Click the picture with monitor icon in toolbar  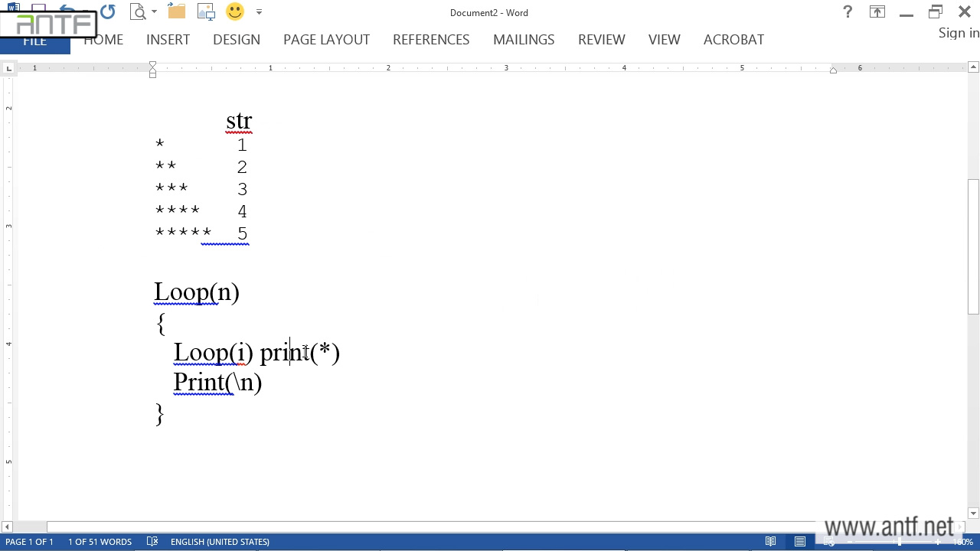pyautogui.click(x=206, y=12)
